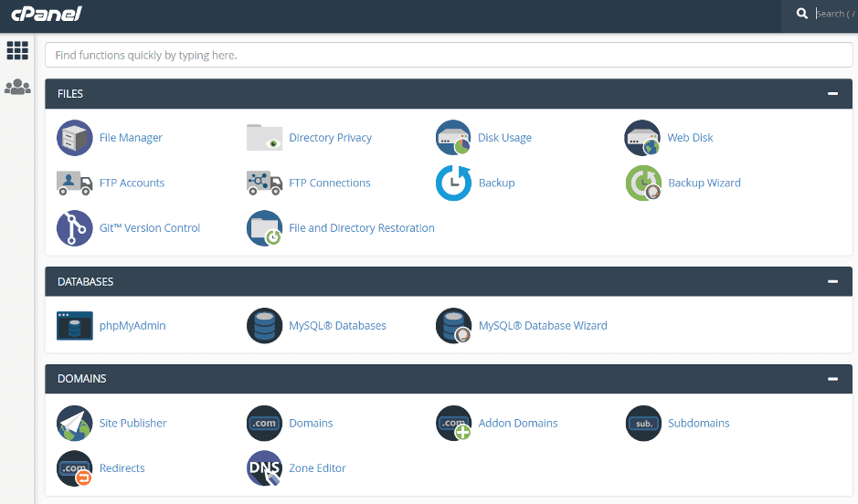The height and width of the screenshot is (504, 858).
Task: Open the Addon Domains link
Action: coord(517,424)
